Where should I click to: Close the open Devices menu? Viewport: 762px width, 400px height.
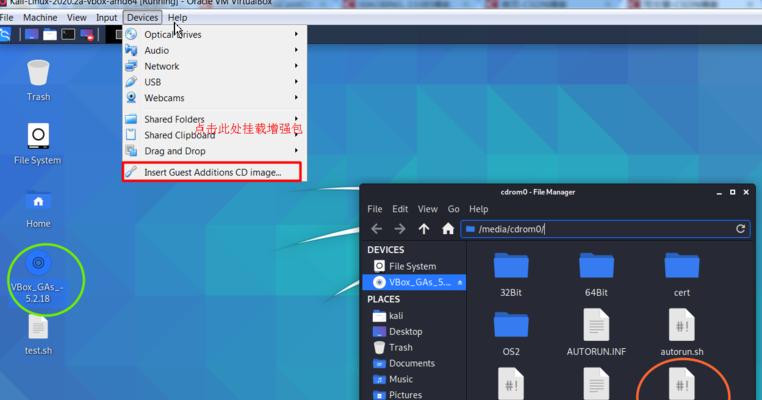pyautogui.click(x=142, y=17)
